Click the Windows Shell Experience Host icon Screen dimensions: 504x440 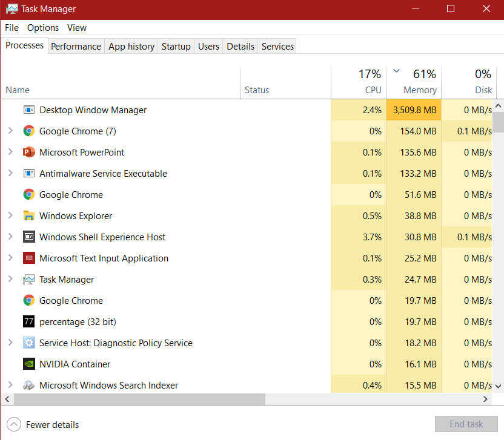(29, 237)
